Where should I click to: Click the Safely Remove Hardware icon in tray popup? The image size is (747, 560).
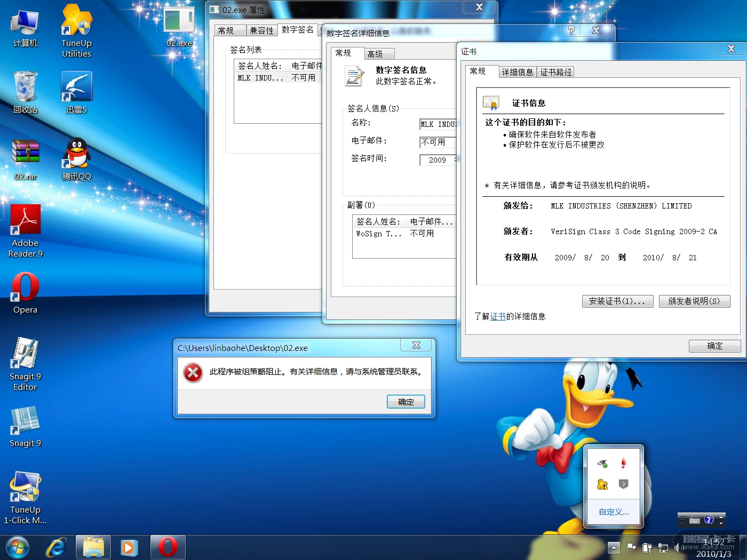(602, 463)
